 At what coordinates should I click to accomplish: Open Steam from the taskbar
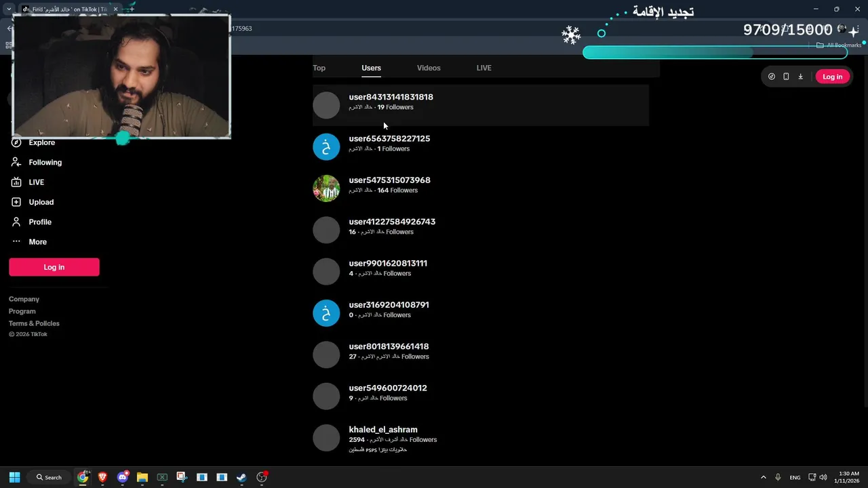coord(241,477)
